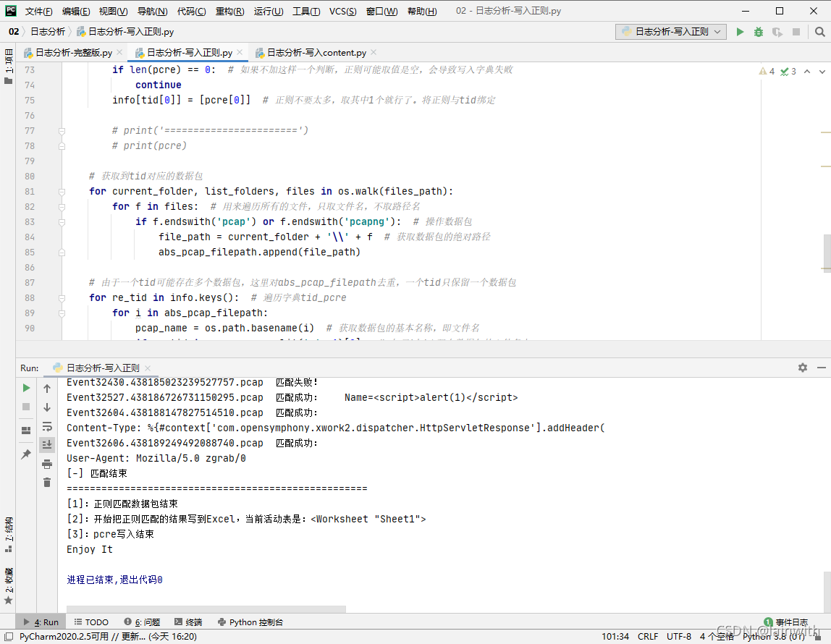Run the current configuration with green play button
The height and width of the screenshot is (644, 831).
click(740, 32)
